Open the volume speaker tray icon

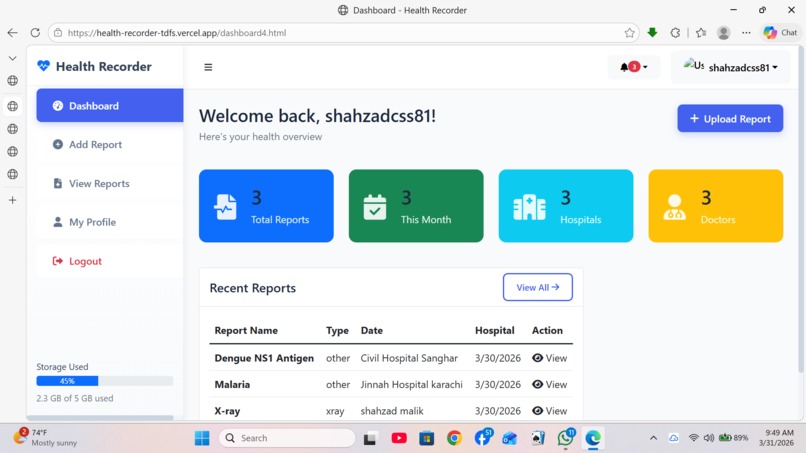coord(709,438)
